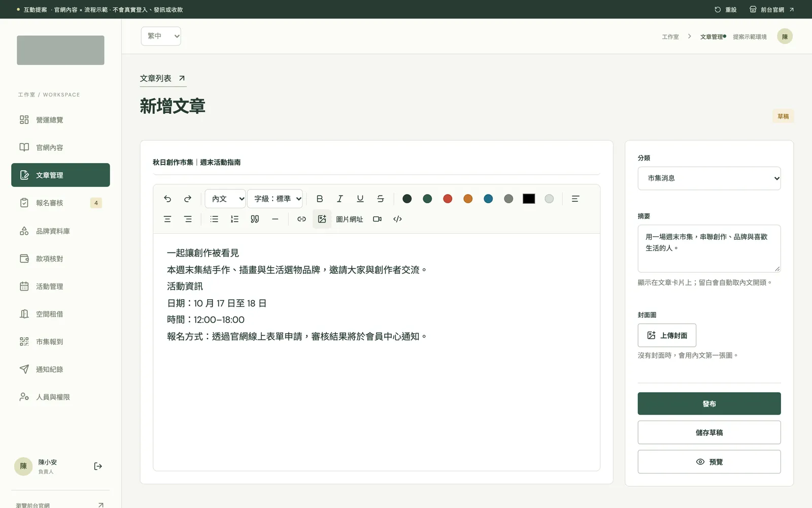
Task: Click the 重設 reset button in top bar
Action: point(726,10)
